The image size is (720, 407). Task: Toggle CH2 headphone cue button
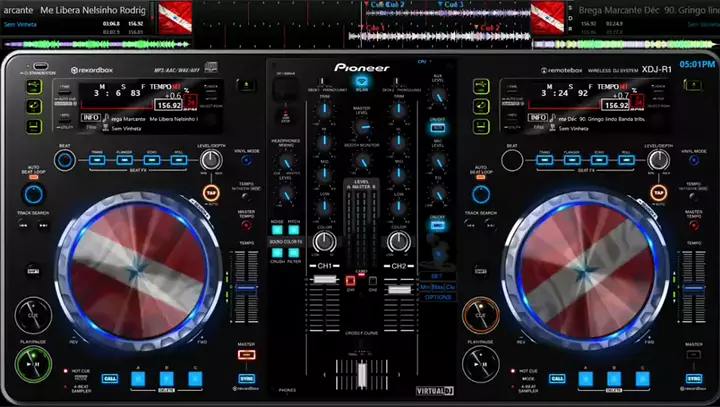point(372,281)
